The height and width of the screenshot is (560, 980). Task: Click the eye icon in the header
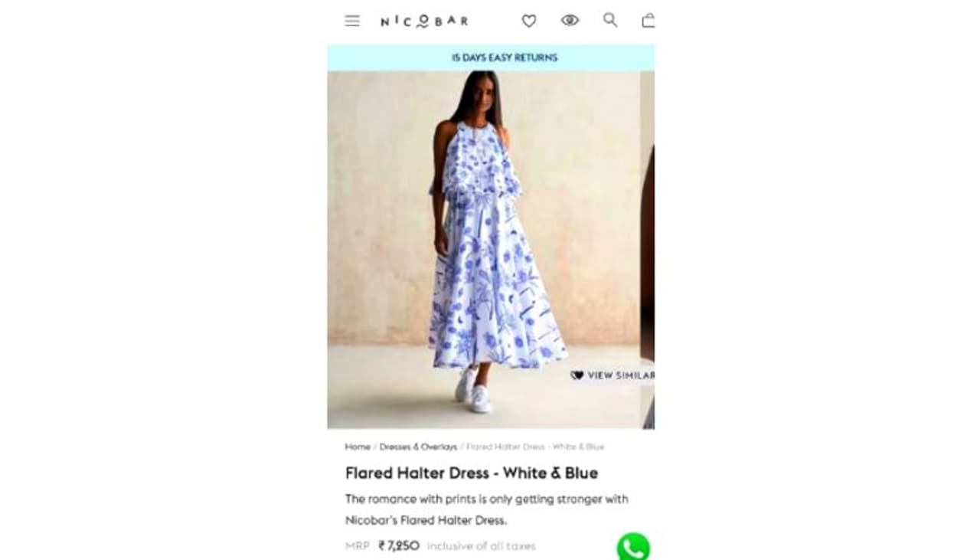click(570, 21)
